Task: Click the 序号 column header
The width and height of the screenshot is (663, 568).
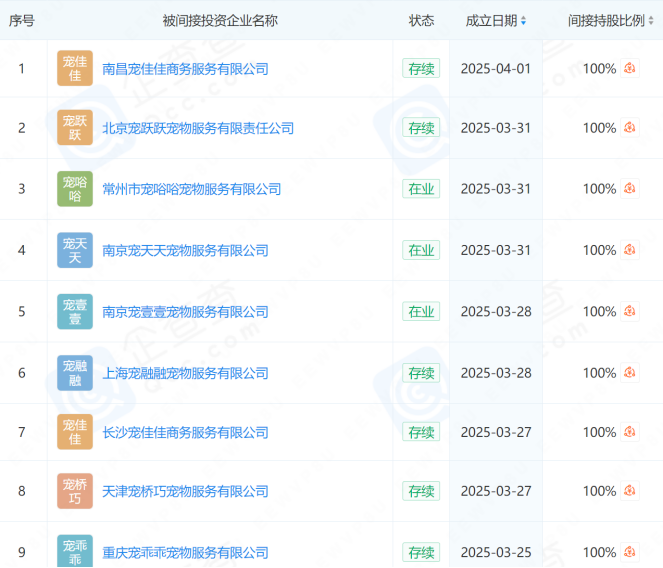Action: pos(22,20)
